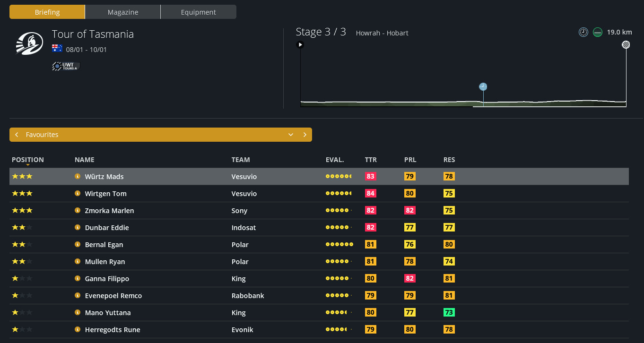Click the intermediate time checkpoint marker on profile

click(483, 86)
